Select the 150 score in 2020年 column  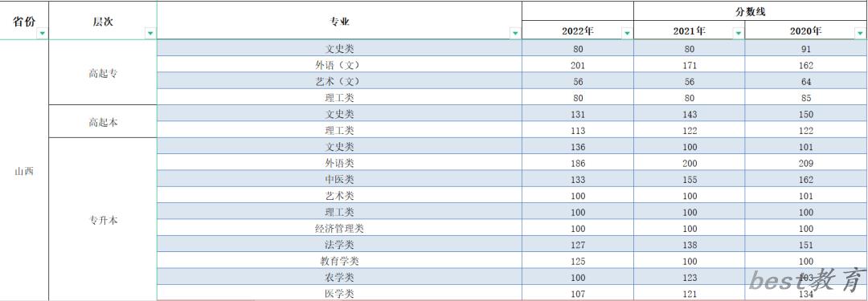[806, 114]
